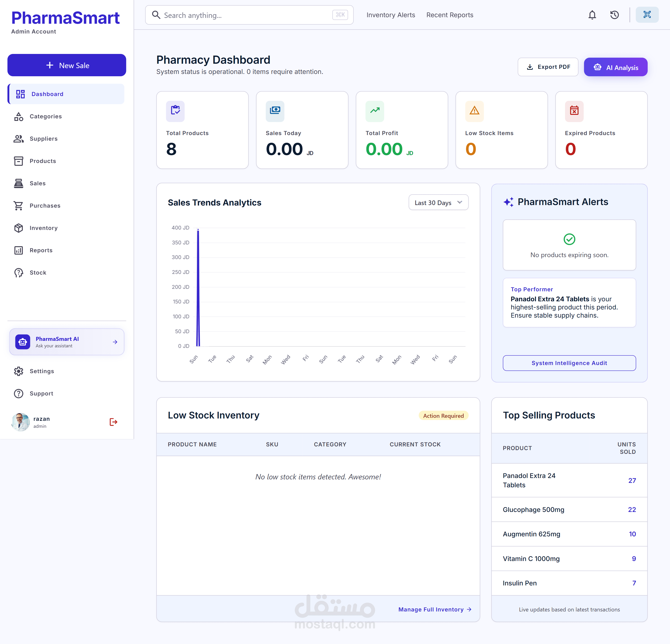Launch the AI Analysis button
This screenshot has height=644, width=670.
(615, 67)
